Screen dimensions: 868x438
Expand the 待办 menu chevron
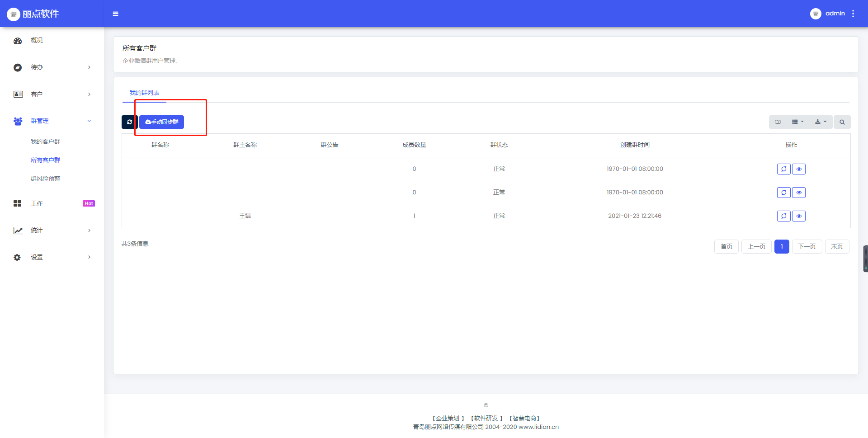point(89,67)
